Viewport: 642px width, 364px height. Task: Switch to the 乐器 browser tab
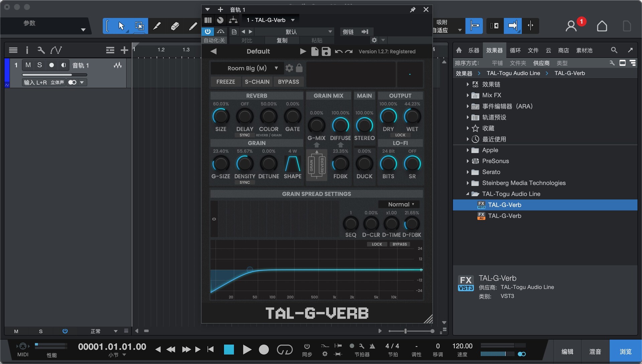pyautogui.click(x=473, y=50)
